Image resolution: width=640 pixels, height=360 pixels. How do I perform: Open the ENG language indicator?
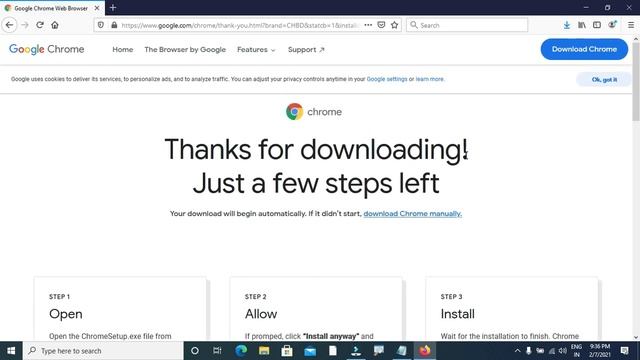coord(576,351)
